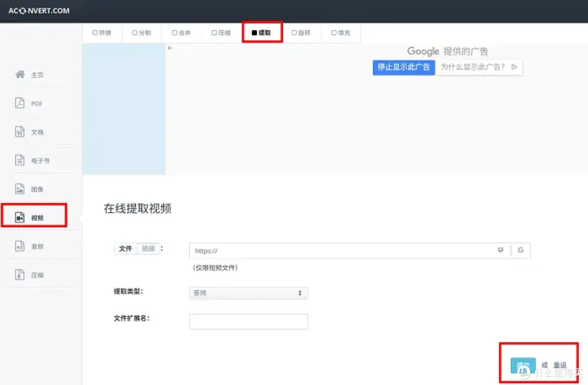Open the Google Drive G icon

pos(520,250)
